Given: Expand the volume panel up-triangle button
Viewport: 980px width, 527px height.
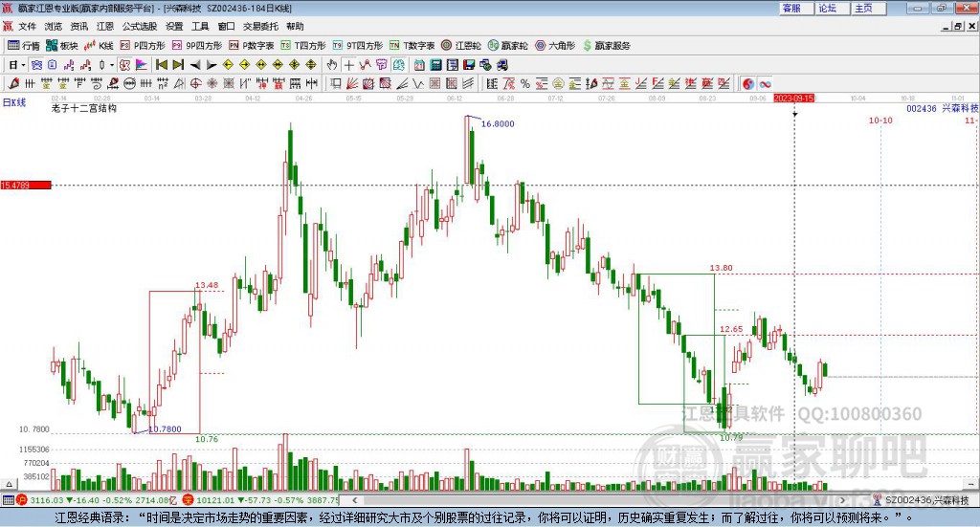Looking at the screenshot, I should [9, 484].
